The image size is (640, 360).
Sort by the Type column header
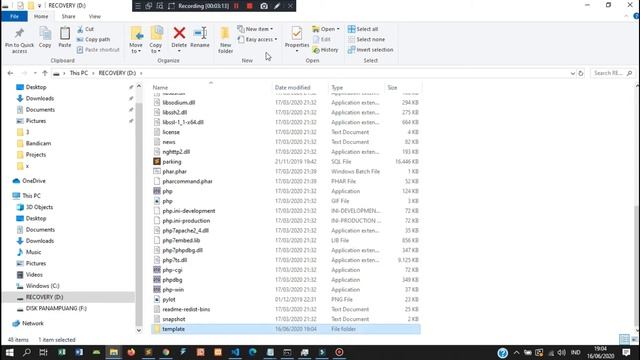tap(337, 87)
